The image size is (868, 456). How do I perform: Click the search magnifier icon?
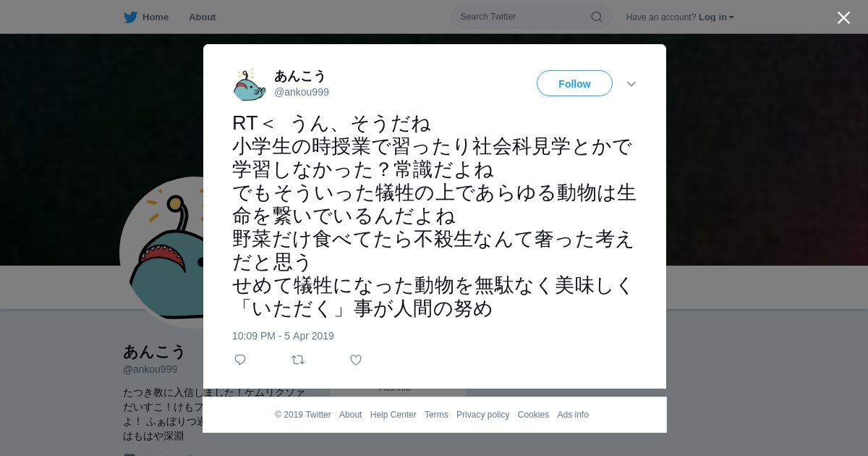(x=597, y=17)
